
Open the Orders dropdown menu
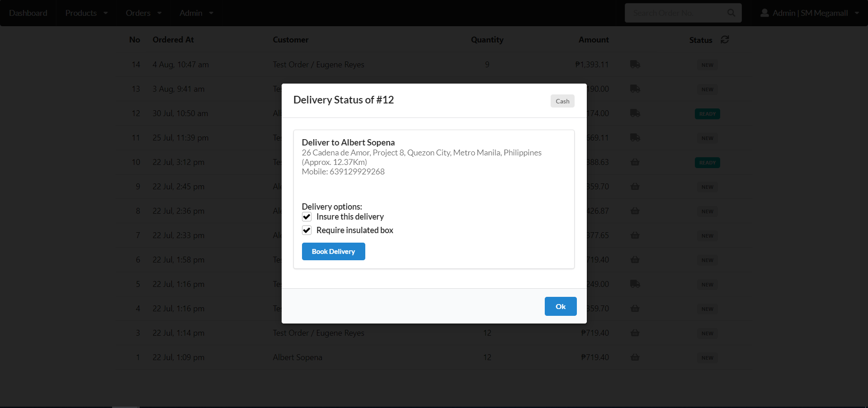[143, 13]
